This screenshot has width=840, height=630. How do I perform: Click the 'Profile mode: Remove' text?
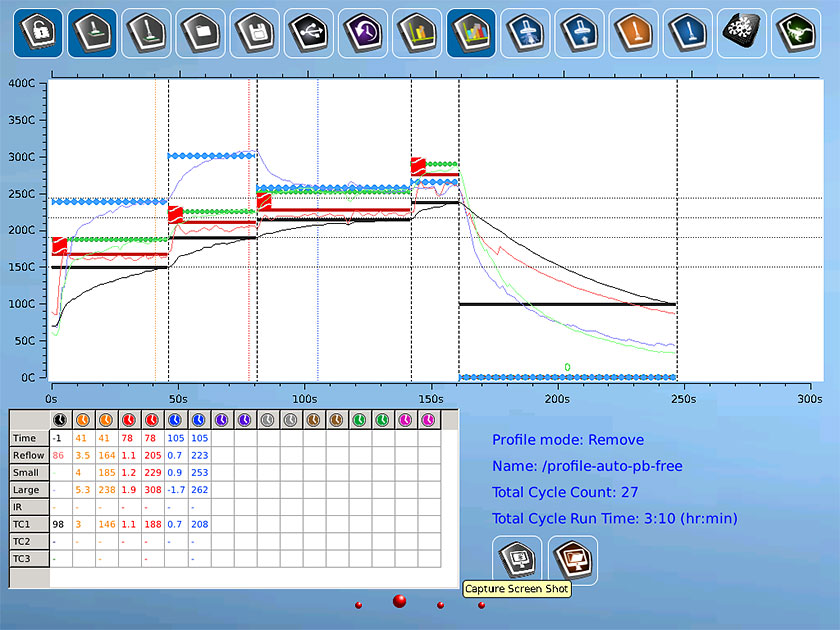(x=568, y=440)
